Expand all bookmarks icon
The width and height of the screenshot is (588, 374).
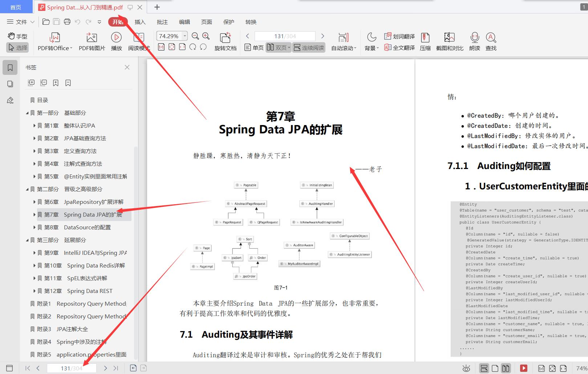click(31, 83)
